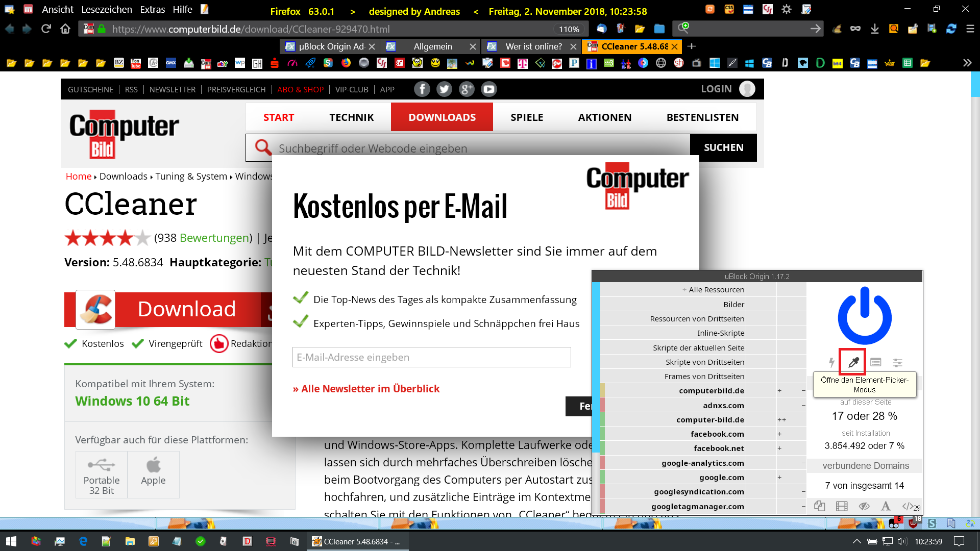Toggle uBlock cosmetic filtering eye icon

[864, 506]
